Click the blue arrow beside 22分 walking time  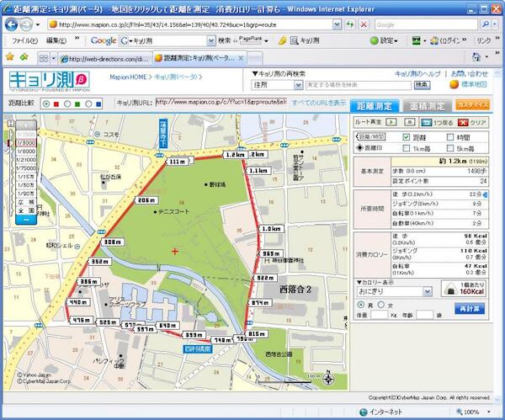coord(486,194)
